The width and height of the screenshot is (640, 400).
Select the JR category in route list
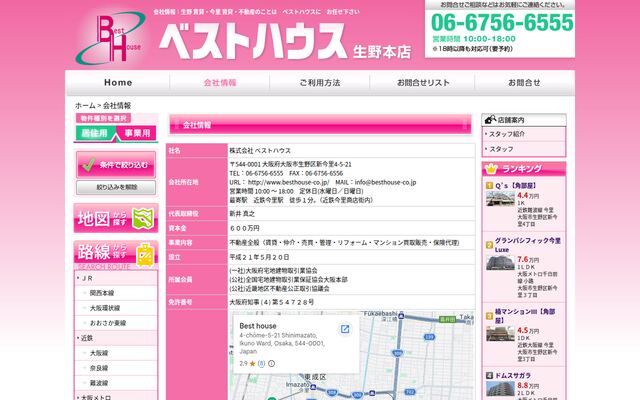coord(116,278)
